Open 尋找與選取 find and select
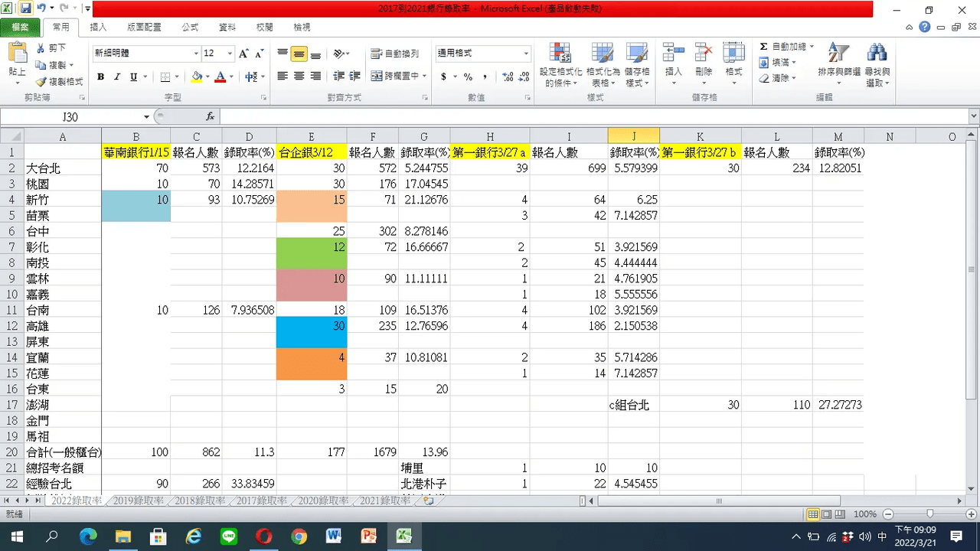 tap(877, 65)
